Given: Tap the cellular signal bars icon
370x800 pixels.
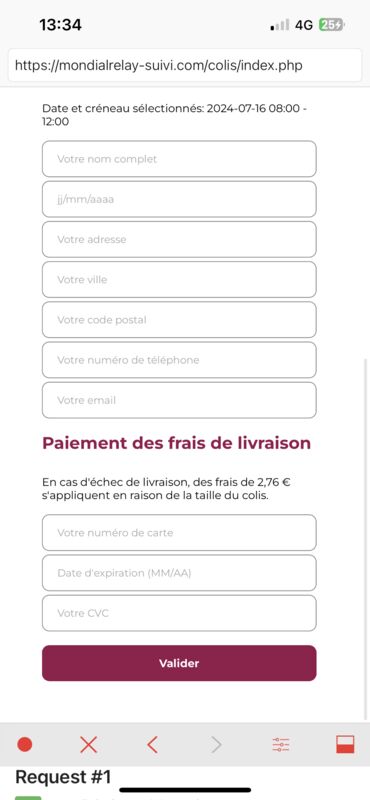Looking at the screenshot, I should (280, 25).
